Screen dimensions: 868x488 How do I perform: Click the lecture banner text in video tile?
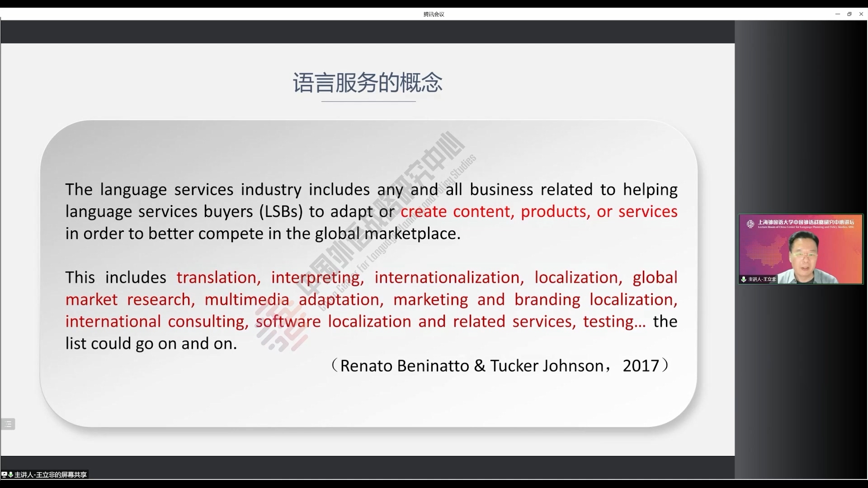coord(806,223)
